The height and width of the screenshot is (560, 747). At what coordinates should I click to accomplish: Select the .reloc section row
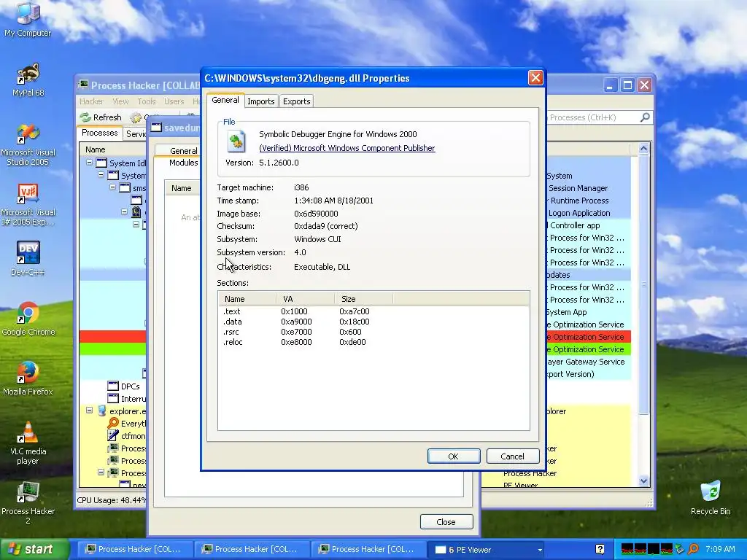pos(373,342)
